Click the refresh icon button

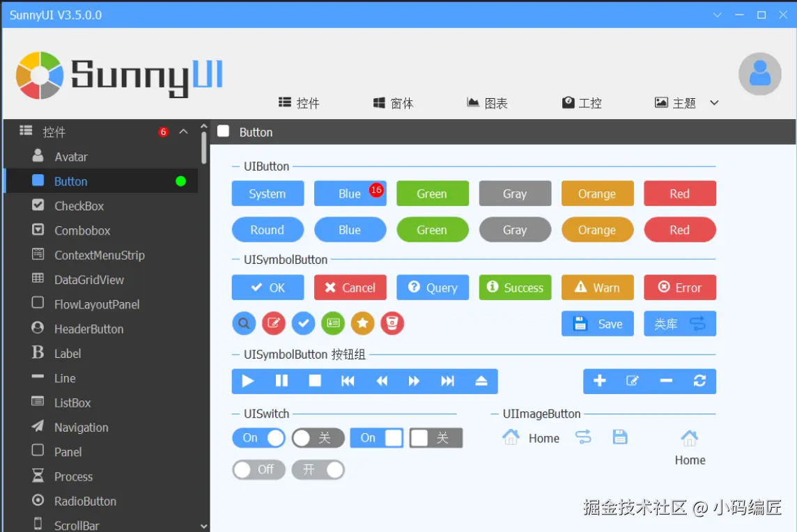pyautogui.click(x=699, y=381)
